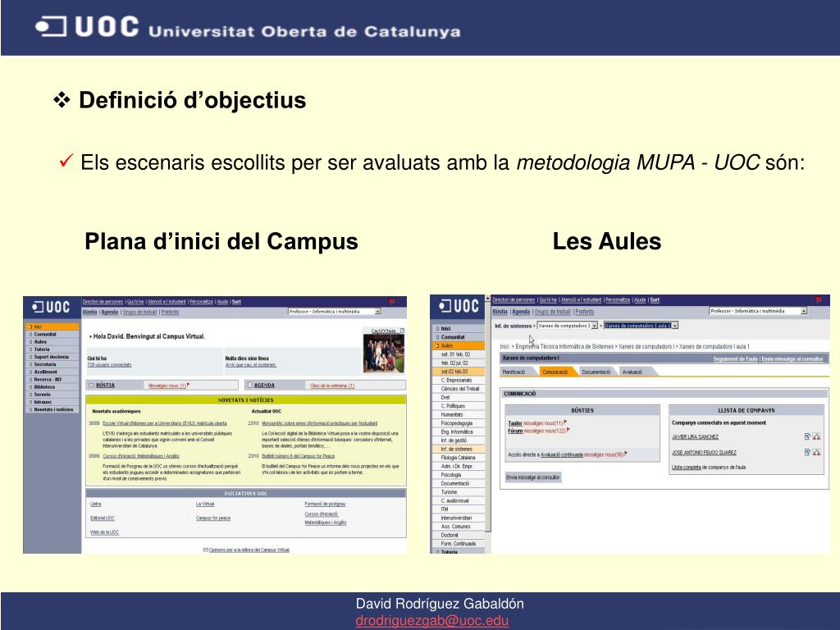
Task: Click the JAVIER LIRA SANCHEZ name link
Action: 695,437
